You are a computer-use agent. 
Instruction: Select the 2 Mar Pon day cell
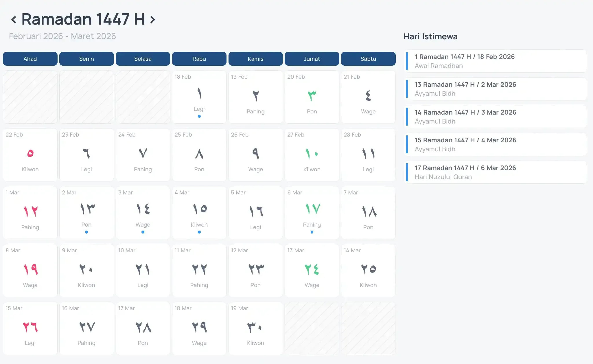click(x=86, y=213)
